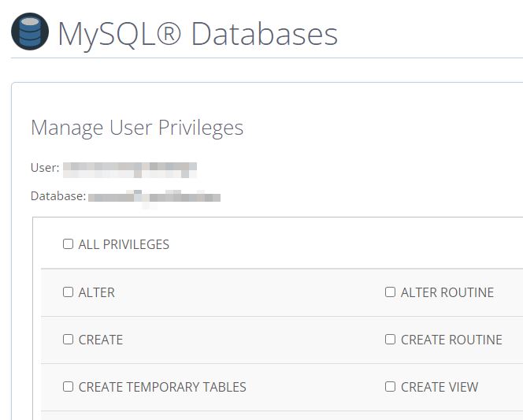Click the "User:" field label

[45, 168]
